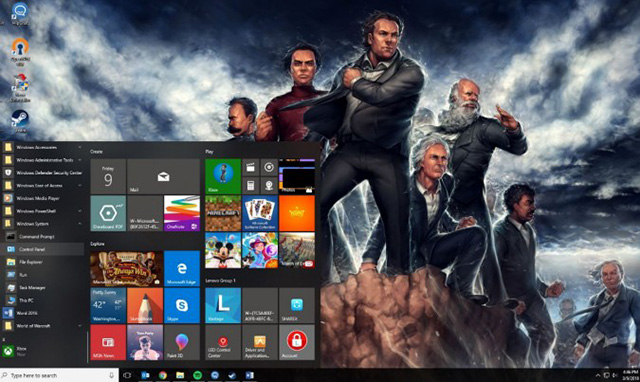
Task: Open the Skype tile
Action: coord(182,305)
